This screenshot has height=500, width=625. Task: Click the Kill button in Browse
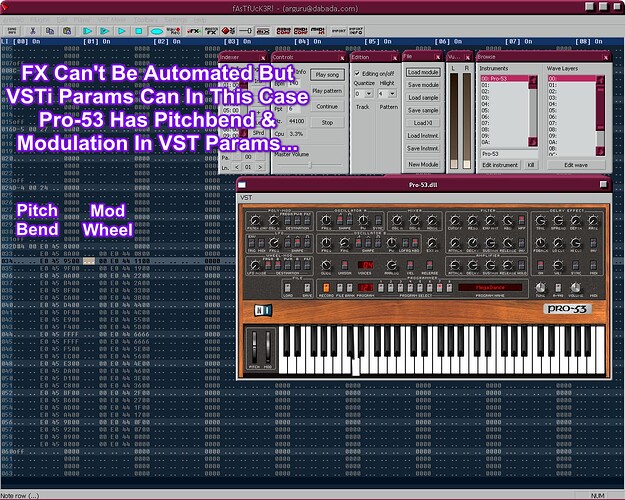(x=531, y=165)
